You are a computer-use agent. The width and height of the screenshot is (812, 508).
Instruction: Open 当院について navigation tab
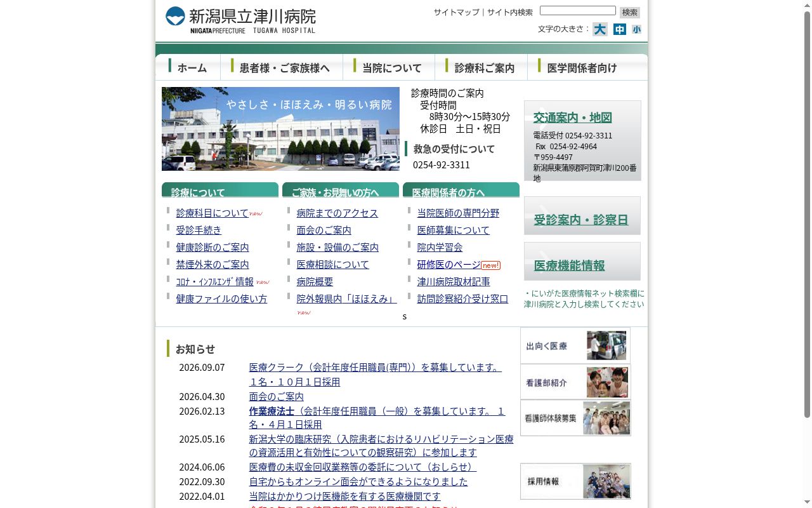click(x=389, y=67)
